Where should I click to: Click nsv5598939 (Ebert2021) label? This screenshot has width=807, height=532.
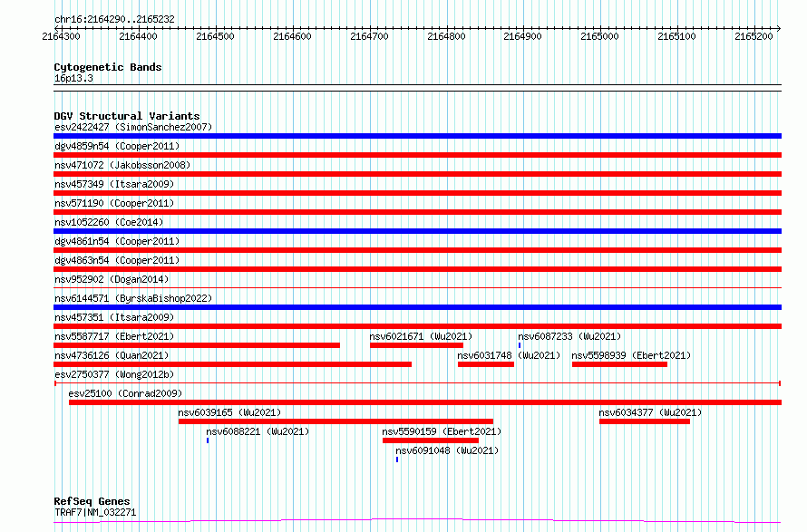631,355
